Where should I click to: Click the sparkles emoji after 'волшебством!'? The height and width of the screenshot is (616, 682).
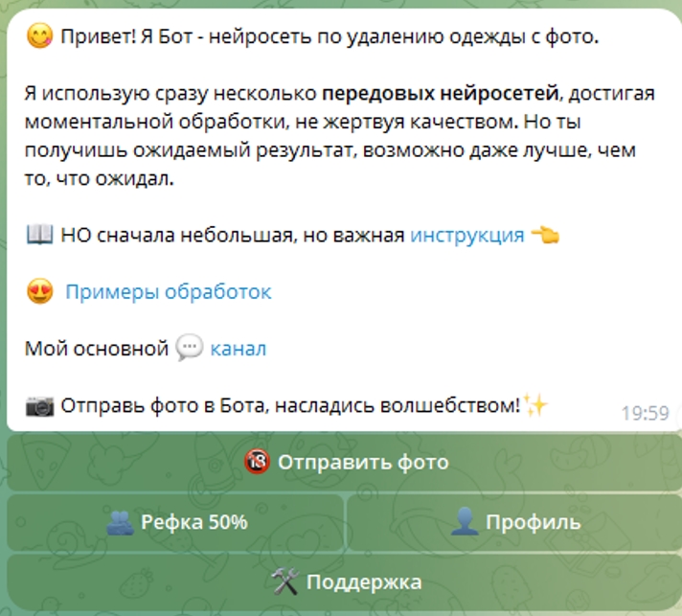point(534,404)
